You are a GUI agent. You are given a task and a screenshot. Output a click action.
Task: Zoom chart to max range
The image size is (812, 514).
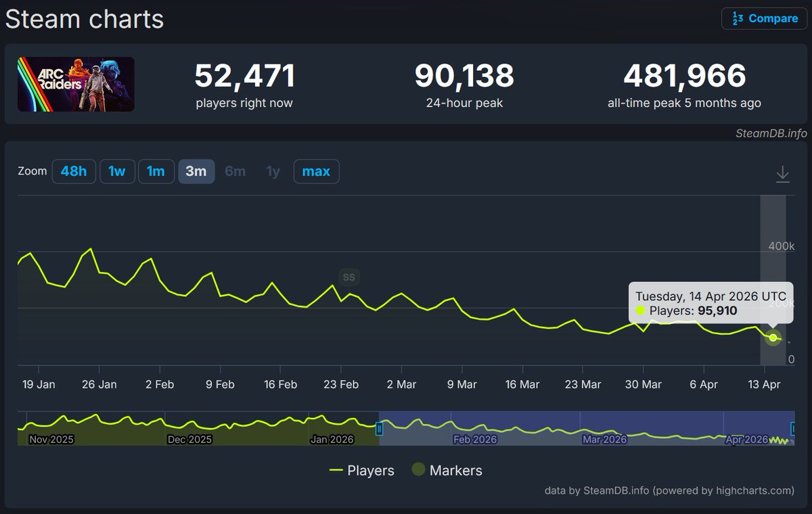(316, 171)
